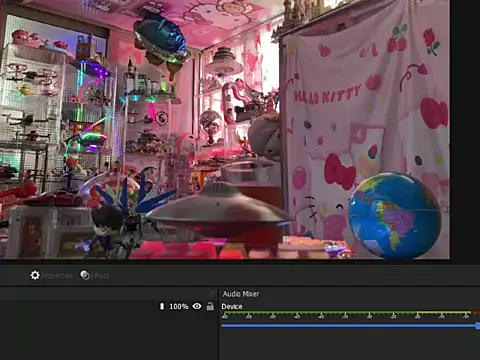Click the blue Device volume slider track
This screenshot has height=360, width=480.
pyautogui.click(x=349, y=326)
